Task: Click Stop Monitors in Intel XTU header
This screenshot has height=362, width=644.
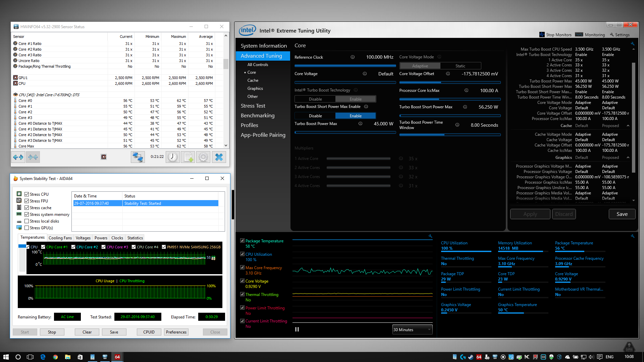Action: (555, 35)
